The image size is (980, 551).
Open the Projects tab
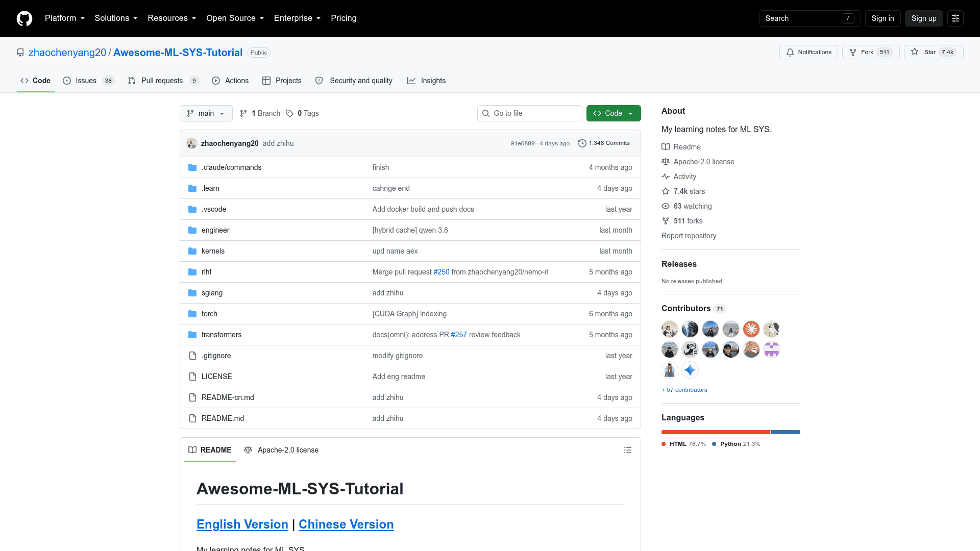[x=282, y=81]
